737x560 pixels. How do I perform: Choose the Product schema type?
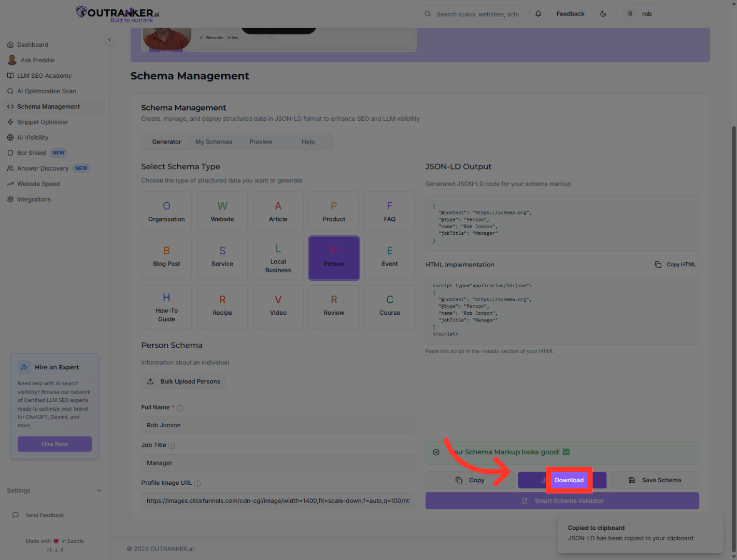[x=334, y=212]
